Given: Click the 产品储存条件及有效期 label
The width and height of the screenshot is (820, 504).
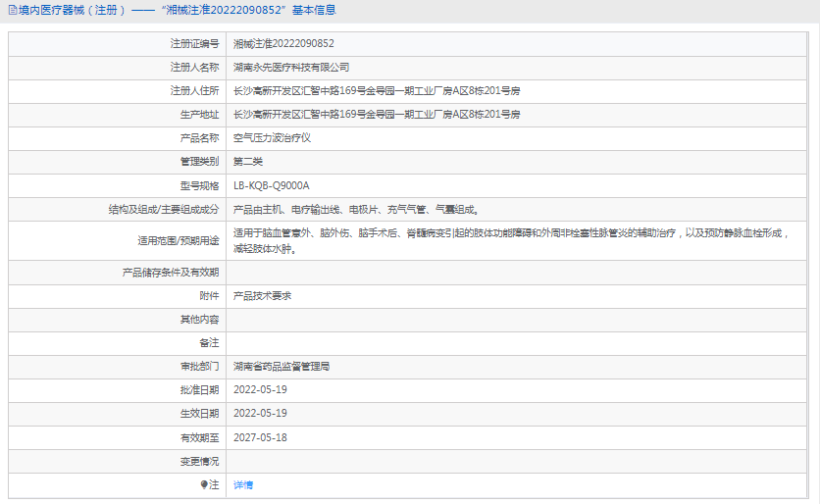Looking at the screenshot, I should [171, 273].
